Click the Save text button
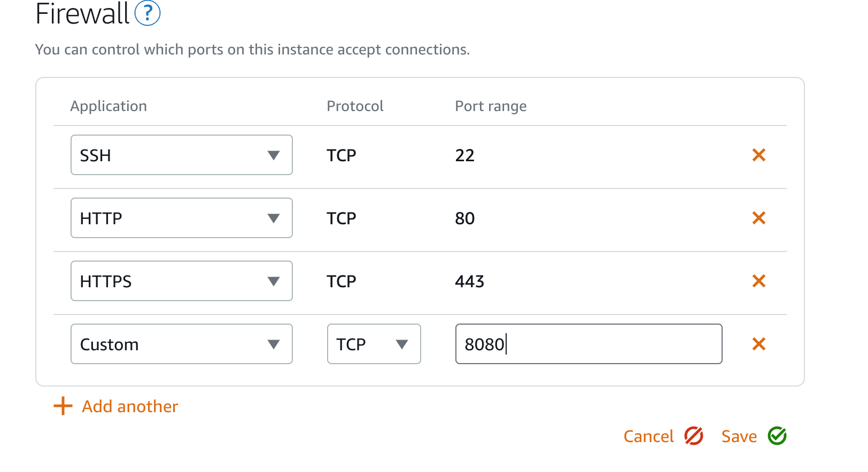Screen dimensions: 868x472 pyautogui.click(x=739, y=436)
